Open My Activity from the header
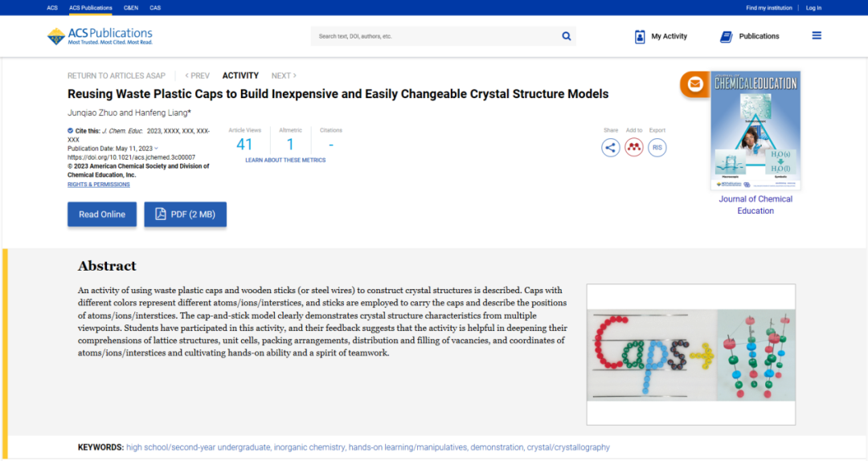Image resolution: width=868 pixels, height=461 pixels. 661,36
